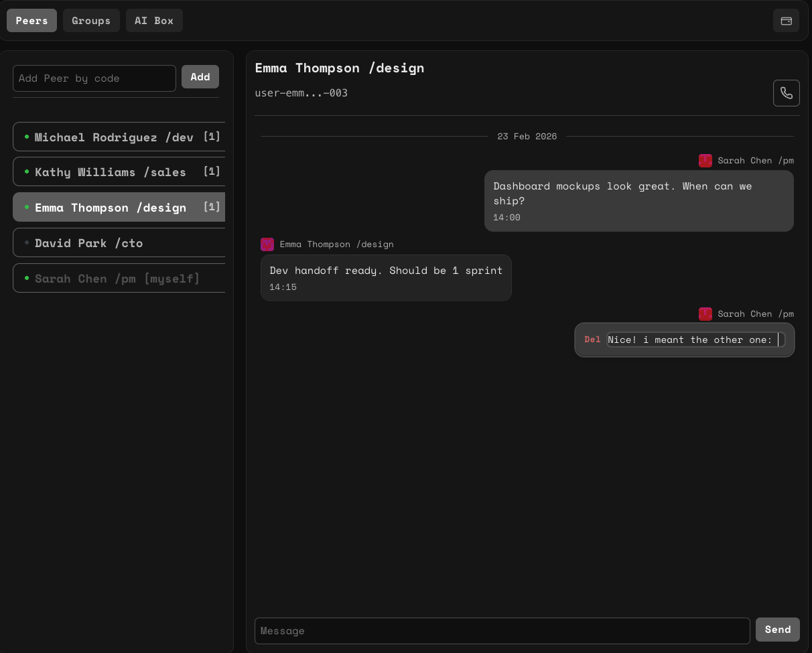Click the Message input box

[502, 631]
